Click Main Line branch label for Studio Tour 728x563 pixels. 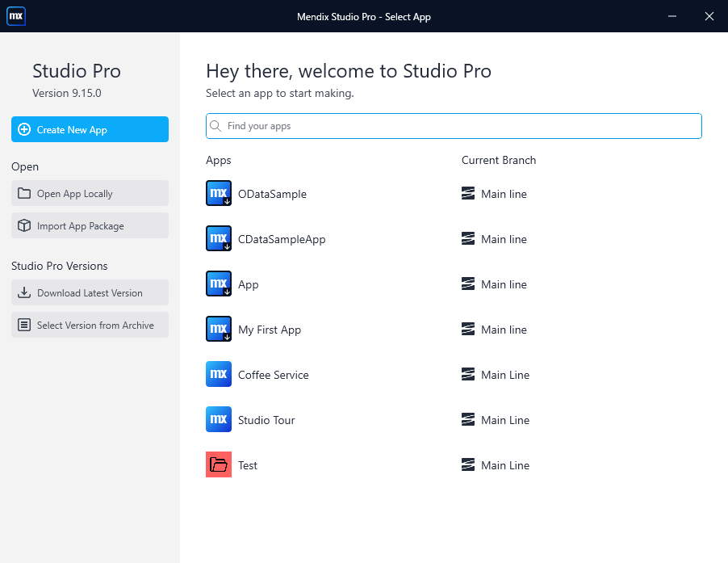tap(505, 420)
